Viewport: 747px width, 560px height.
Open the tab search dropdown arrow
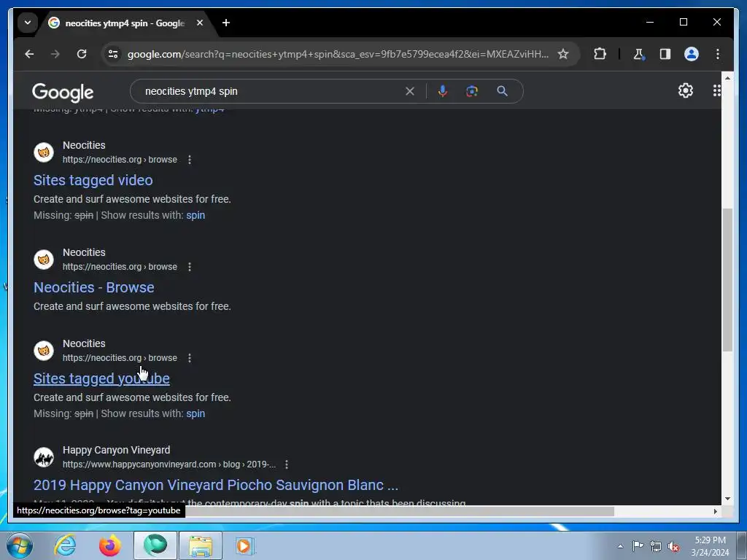click(x=28, y=23)
